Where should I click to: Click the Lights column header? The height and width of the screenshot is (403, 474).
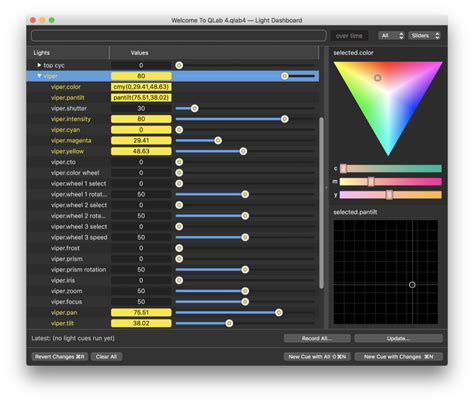coord(42,53)
